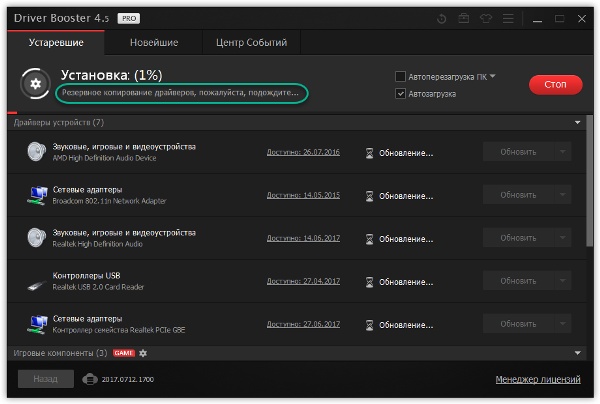The width and height of the screenshot is (600, 404).
Task: Select Broadcom 802.11n Network Adapter text
Action: 109,201
